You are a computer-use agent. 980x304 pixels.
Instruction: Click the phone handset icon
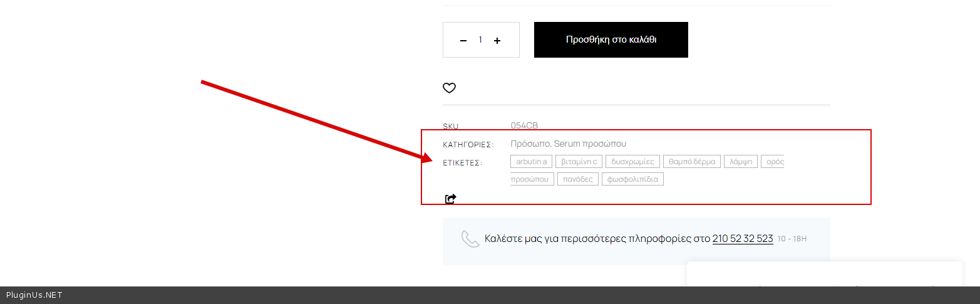click(470, 239)
